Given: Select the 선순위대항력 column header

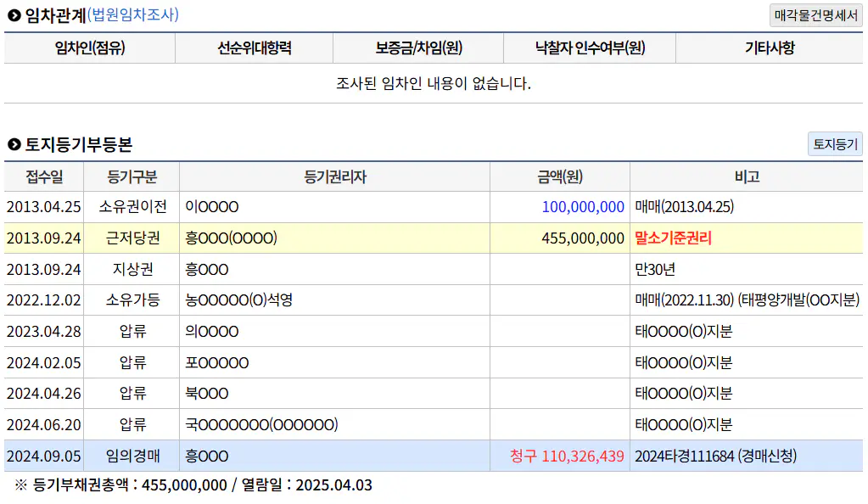Looking at the screenshot, I should point(254,48).
